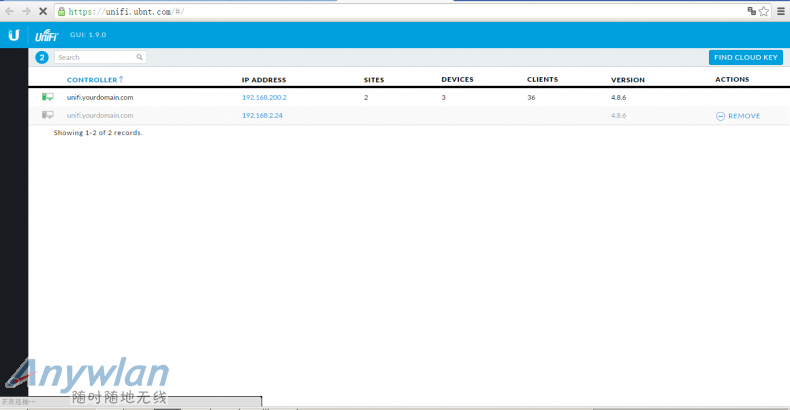Click inside the Search input field

click(x=100, y=57)
